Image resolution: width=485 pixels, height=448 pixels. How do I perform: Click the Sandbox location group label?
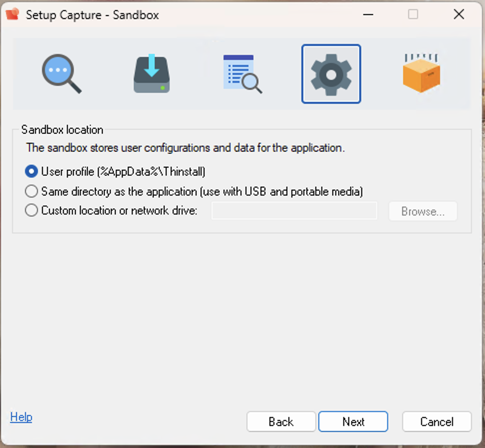[x=62, y=130]
